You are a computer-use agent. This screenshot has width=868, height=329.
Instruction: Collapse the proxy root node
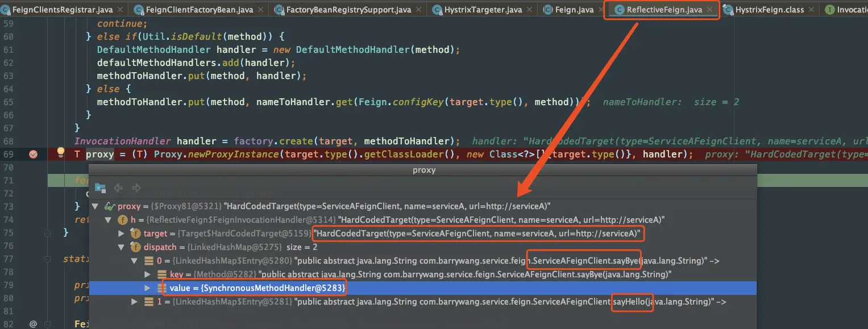click(x=95, y=206)
